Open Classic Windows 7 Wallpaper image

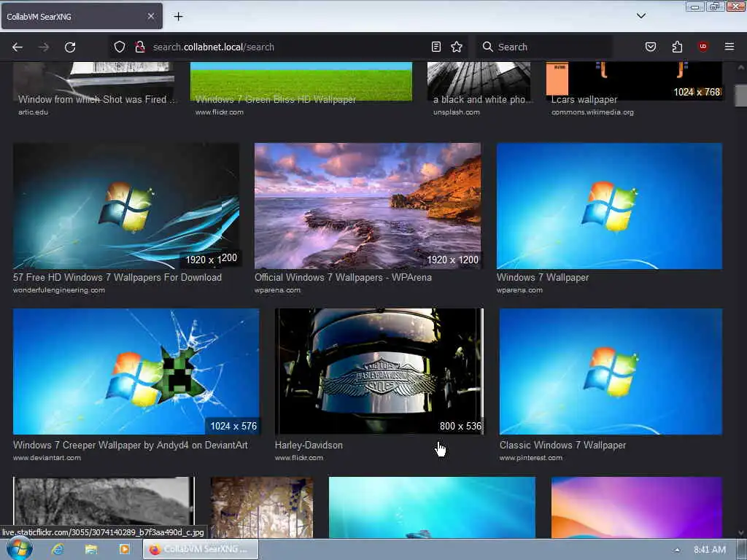[x=611, y=371]
